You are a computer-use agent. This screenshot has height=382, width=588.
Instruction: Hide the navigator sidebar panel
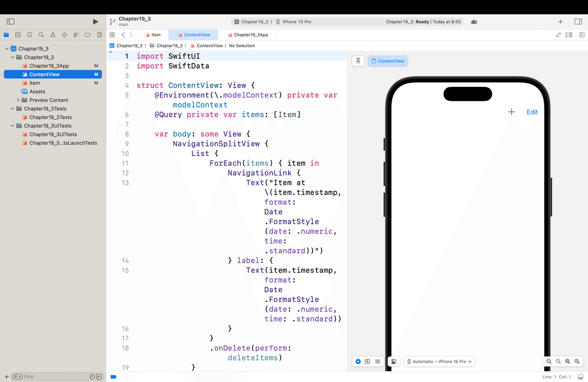(10, 22)
